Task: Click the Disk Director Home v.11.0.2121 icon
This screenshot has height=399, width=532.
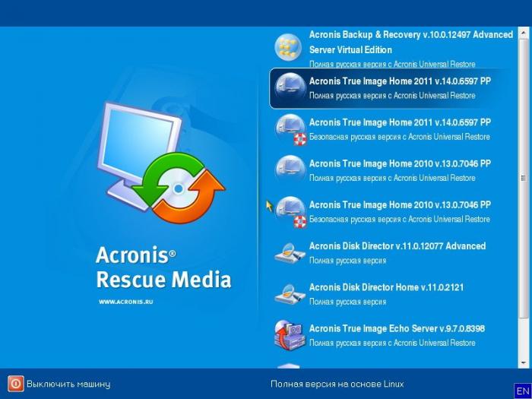Action: (x=290, y=294)
